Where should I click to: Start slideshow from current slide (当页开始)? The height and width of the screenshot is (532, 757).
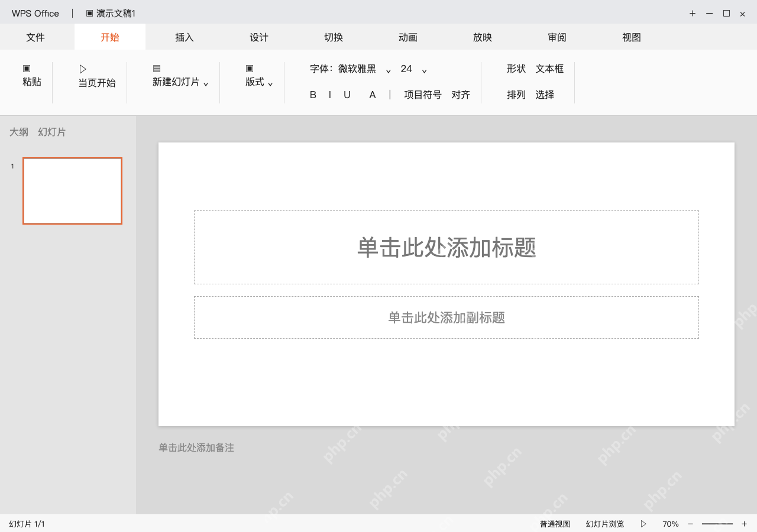point(97,76)
